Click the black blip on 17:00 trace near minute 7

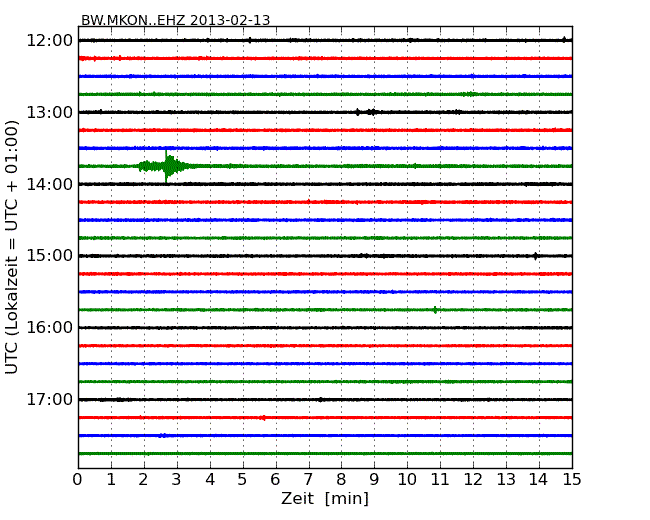320,400
